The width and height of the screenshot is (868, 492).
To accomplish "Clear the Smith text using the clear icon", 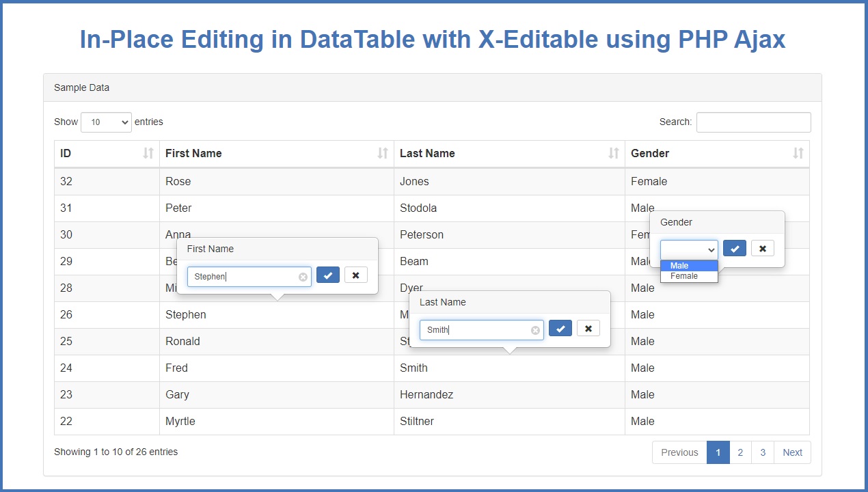I will tap(534, 330).
